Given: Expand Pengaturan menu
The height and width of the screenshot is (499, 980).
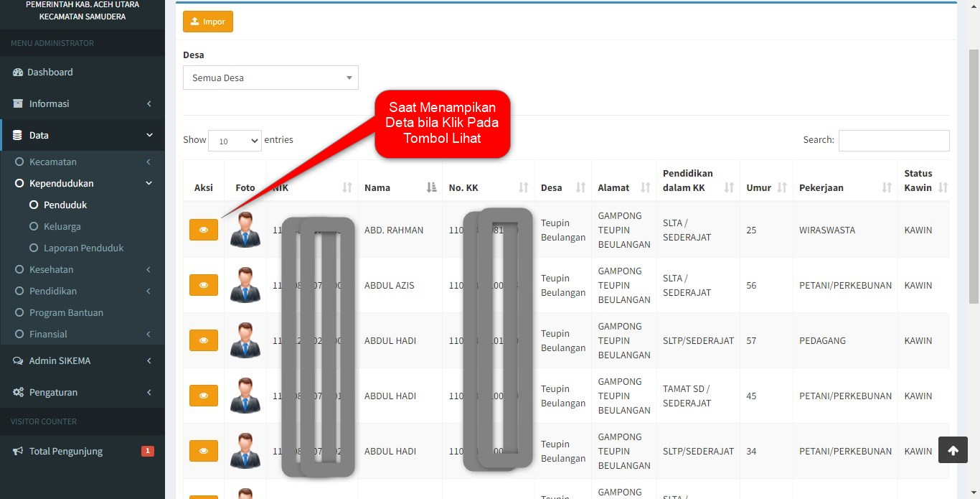Looking at the screenshot, I should [83, 392].
